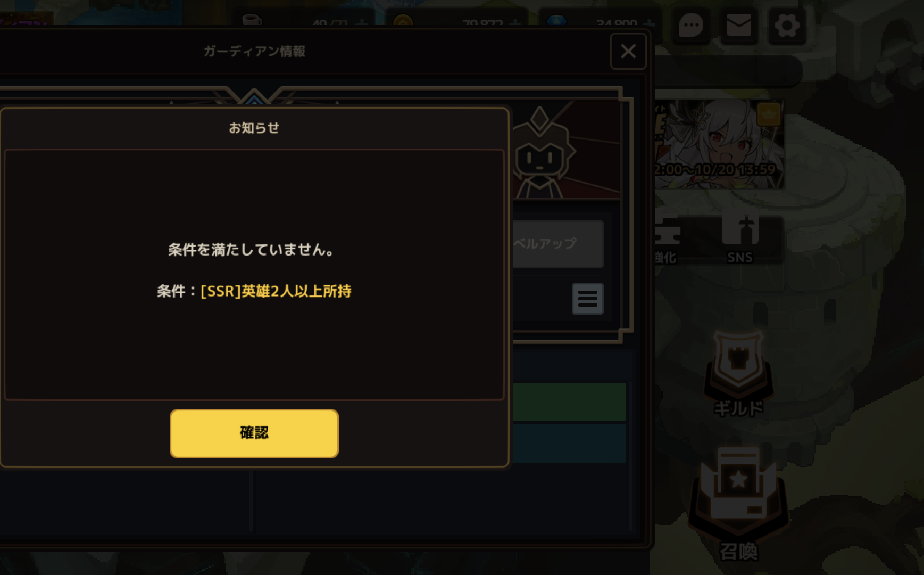Viewport: 924px width, 575px height.
Task: Add gold coins with the plus
Action: (x=514, y=23)
